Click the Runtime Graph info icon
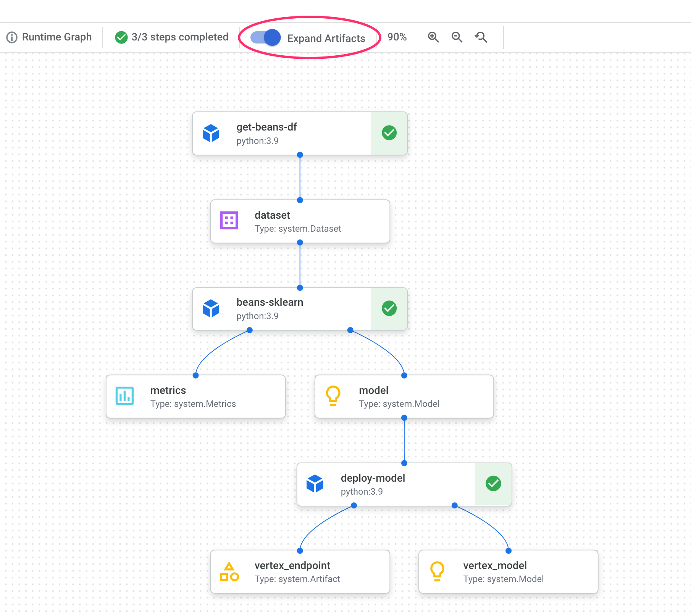 tap(12, 37)
